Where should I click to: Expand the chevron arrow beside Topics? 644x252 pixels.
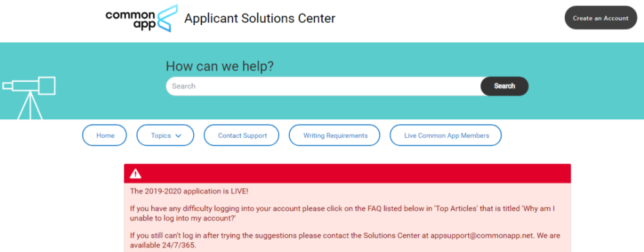click(178, 135)
